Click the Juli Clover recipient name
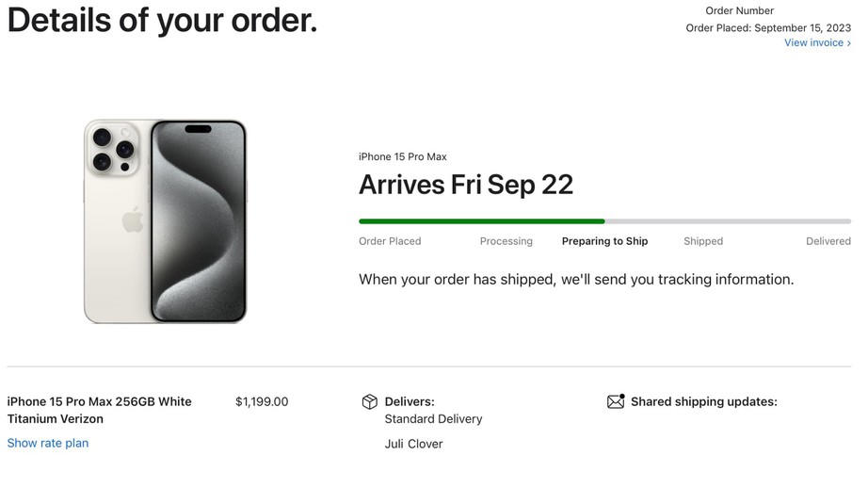This screenshot has height=488, width=868. tap(413, 444)
